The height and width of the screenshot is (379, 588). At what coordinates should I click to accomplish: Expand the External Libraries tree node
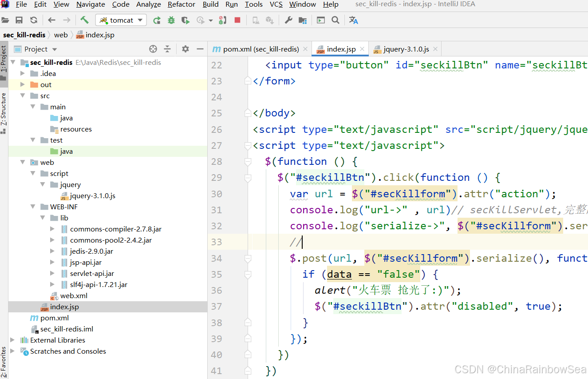pos(12,340)
